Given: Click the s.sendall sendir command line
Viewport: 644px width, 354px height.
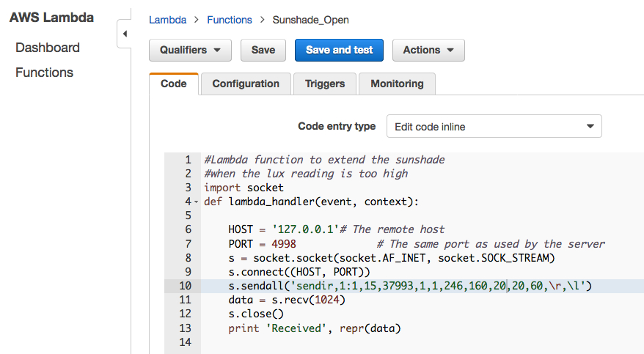Looking at the screenshot, I should coord(410,286).
